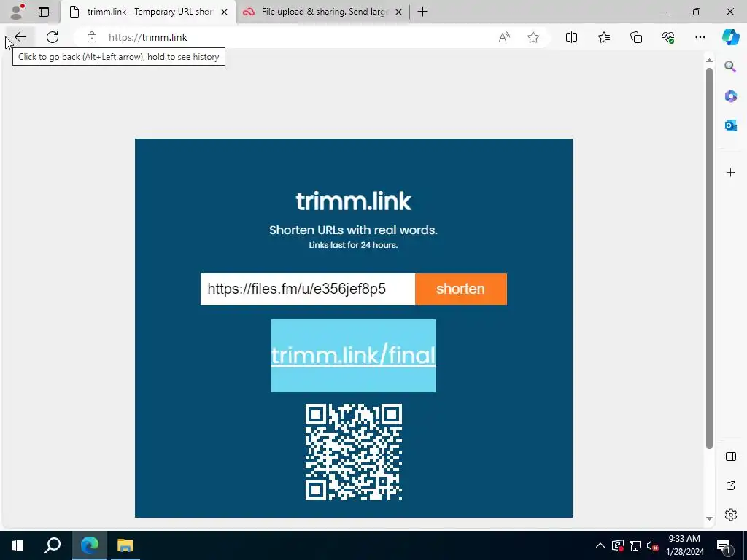The image size is (747, 560).
Task: Open link in new window sidebar icon
Action: (731, 486)
